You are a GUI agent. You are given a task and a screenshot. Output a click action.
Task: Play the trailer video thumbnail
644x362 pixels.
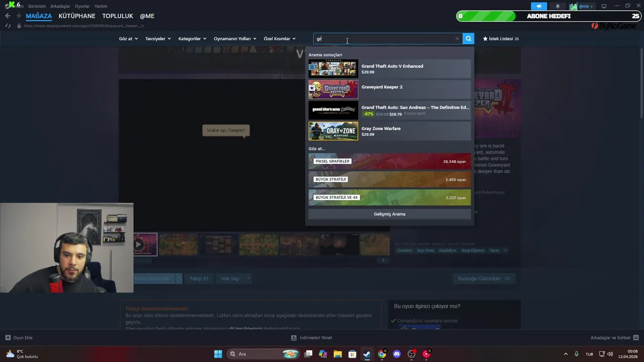pos(145,244)
